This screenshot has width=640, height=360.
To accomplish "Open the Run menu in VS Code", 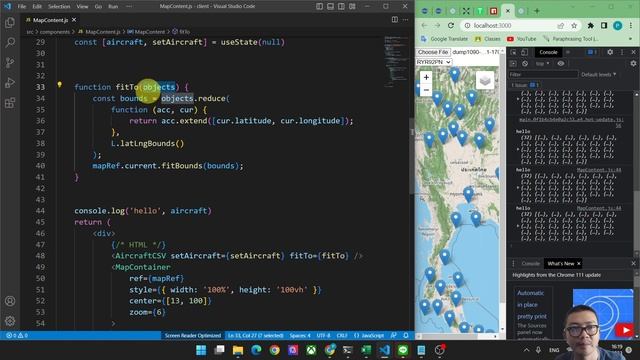I will [113, 7].
